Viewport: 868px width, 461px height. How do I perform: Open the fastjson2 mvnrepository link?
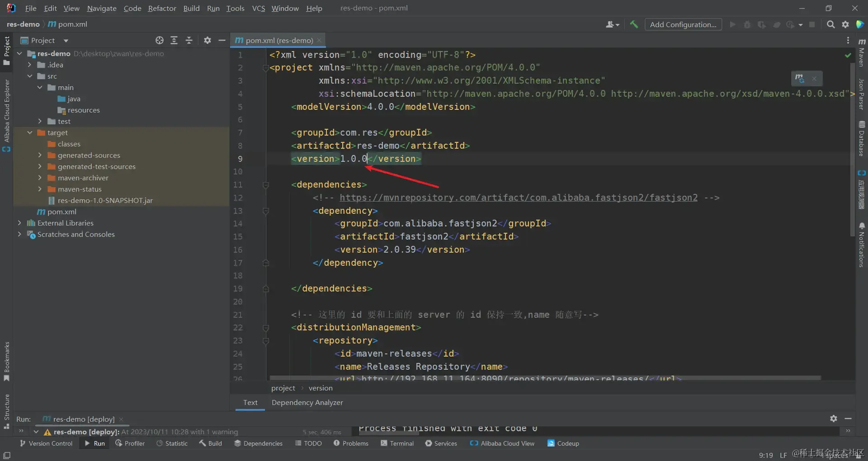[x=519, y=198]
